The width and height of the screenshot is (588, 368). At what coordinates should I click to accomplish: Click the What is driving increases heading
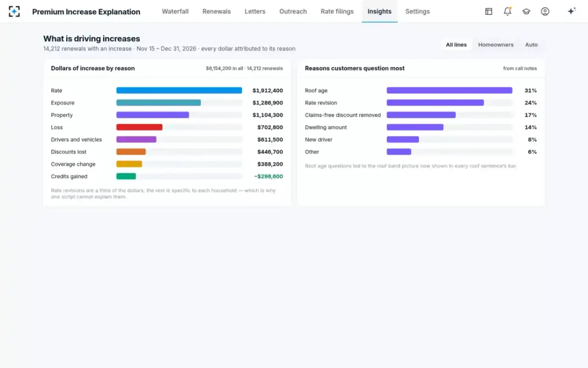tap(92, 39)
